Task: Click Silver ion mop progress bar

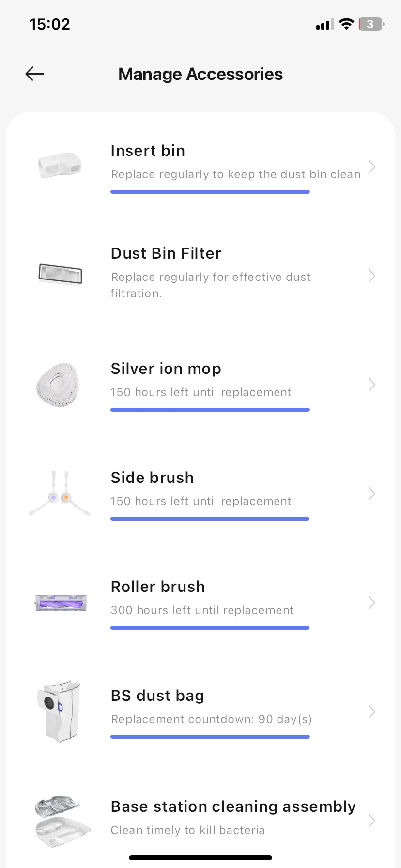Action: pos(210,410)
